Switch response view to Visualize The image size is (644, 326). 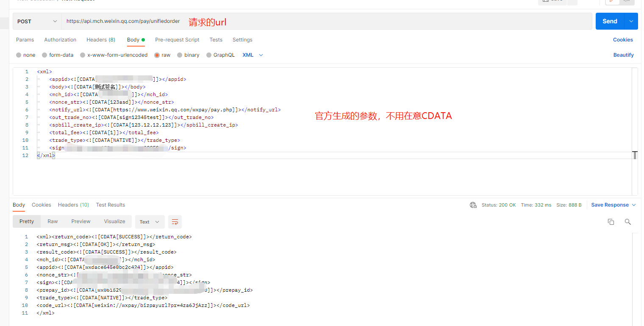[114, 221]
